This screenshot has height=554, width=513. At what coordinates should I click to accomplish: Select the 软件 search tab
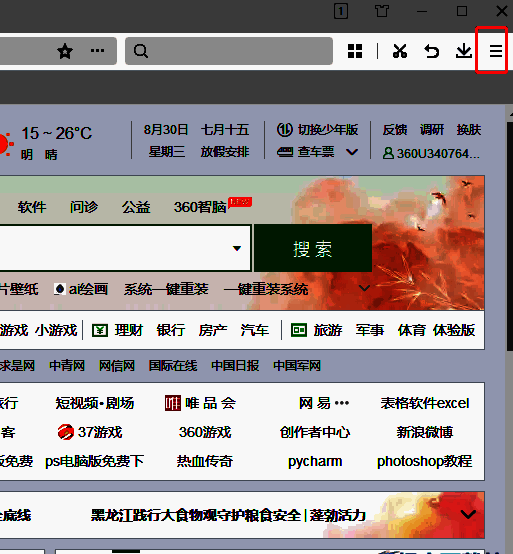pos(32,207)
